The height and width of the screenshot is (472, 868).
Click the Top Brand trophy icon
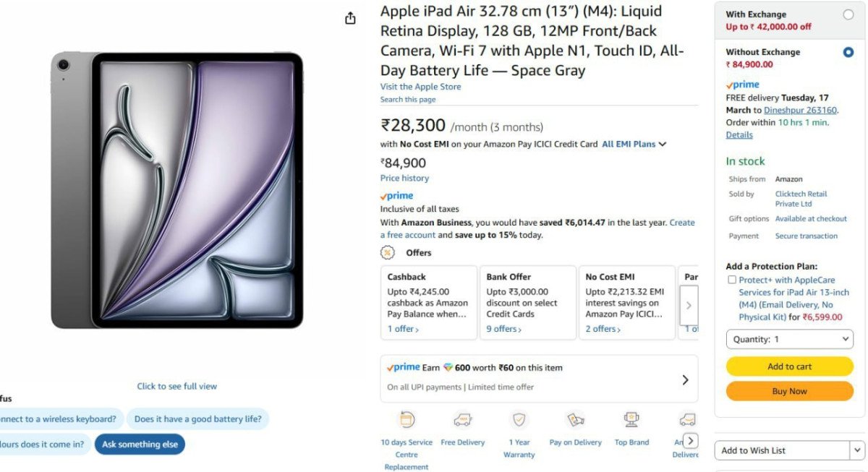[631, 419]
